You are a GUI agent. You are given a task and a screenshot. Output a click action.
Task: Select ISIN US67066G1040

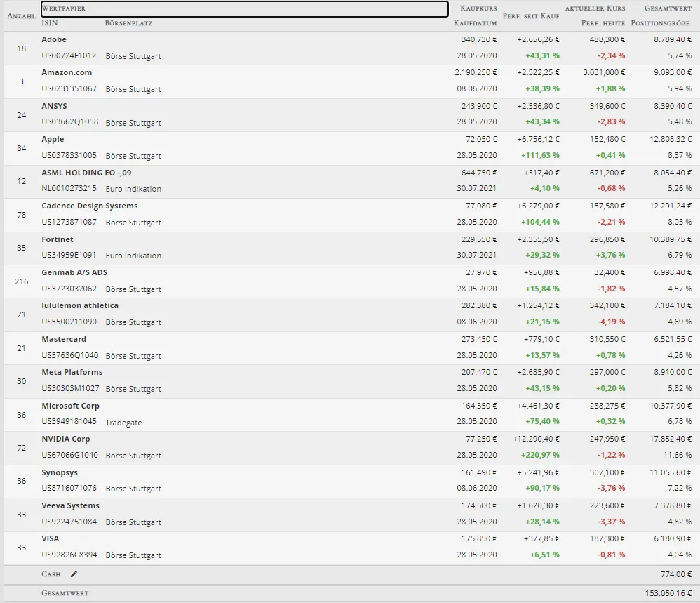(69, 455)
